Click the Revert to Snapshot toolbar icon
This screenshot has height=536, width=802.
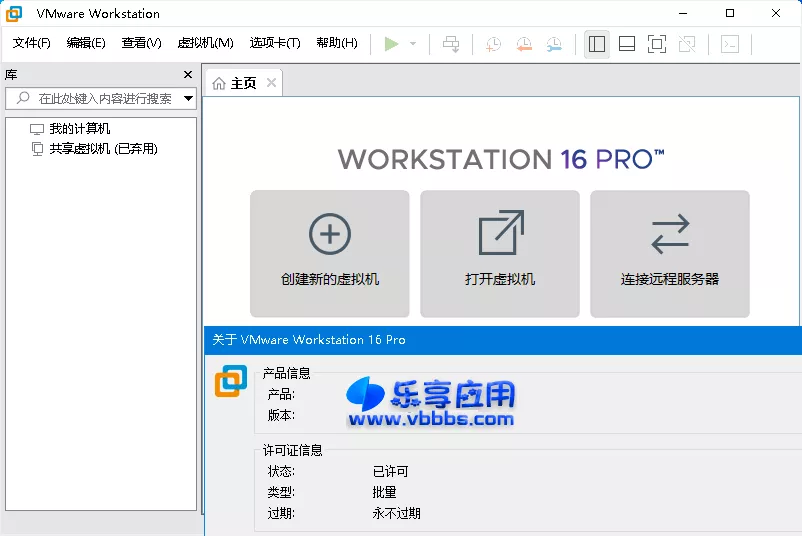click(524, 44)
